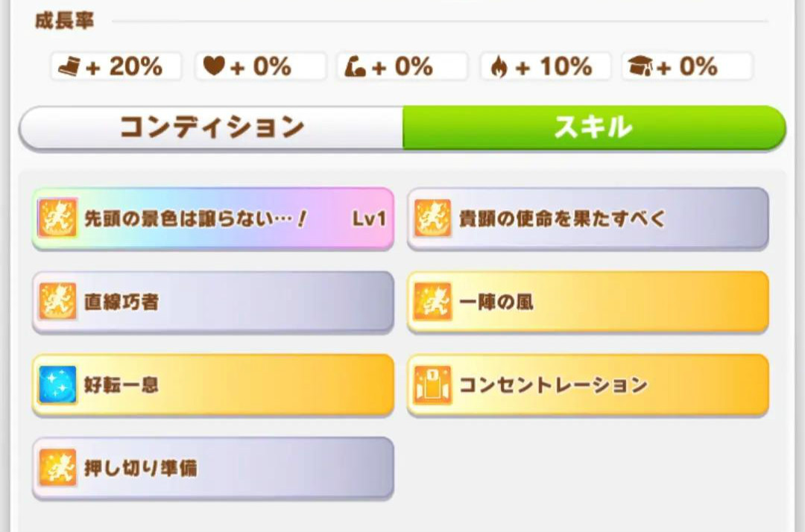Open the 直線巧者 skill button

coord(212,302)
